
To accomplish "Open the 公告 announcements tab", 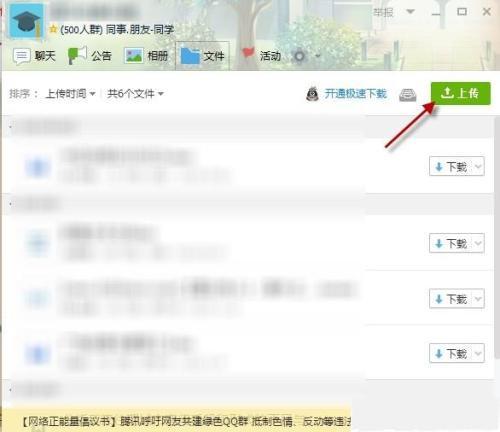I will (x=90, y=56).
